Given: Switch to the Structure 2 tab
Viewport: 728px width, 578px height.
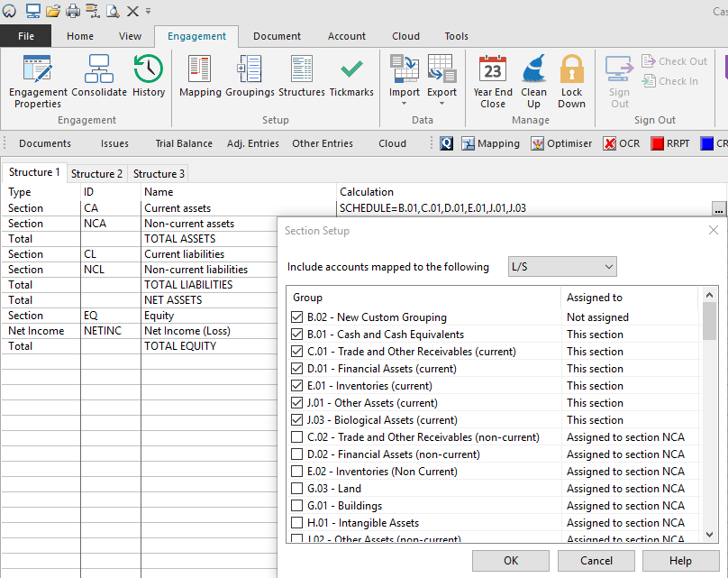Looking at the screenshot, I should (x=96, y=174).
